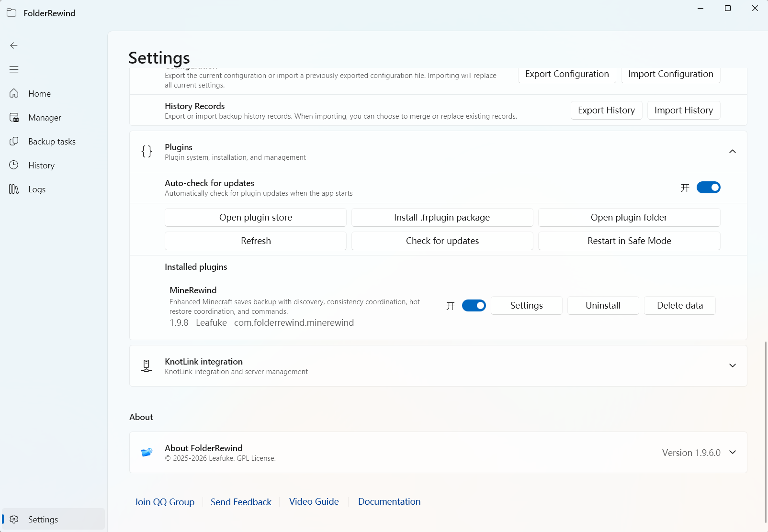Open the Logs page

pyautogui.click(x=53, y=189)
